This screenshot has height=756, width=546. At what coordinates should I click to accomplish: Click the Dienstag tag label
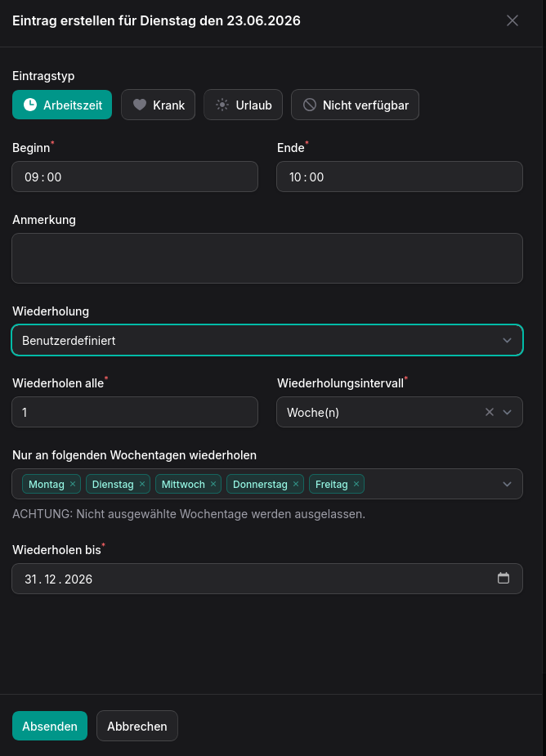[x=113, y=484]
